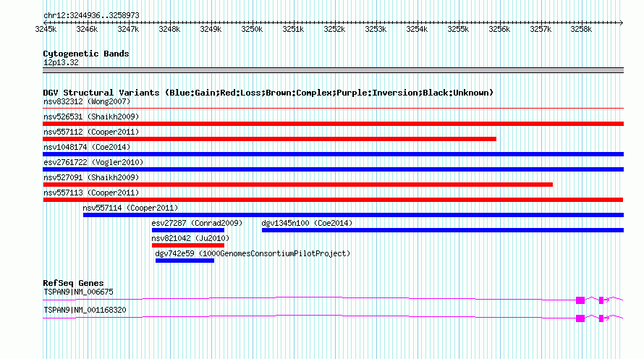644x359 pixels.
Task: Click the DGV Structural Variants track title
Action: (x=268, y=93)
